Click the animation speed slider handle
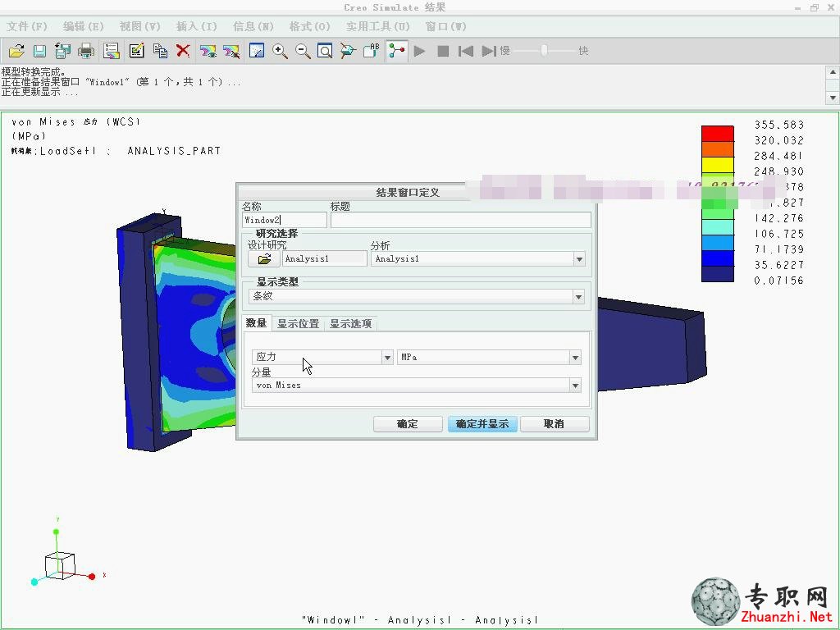The width and height of the screenshot is (840, 630). (545, 50)
